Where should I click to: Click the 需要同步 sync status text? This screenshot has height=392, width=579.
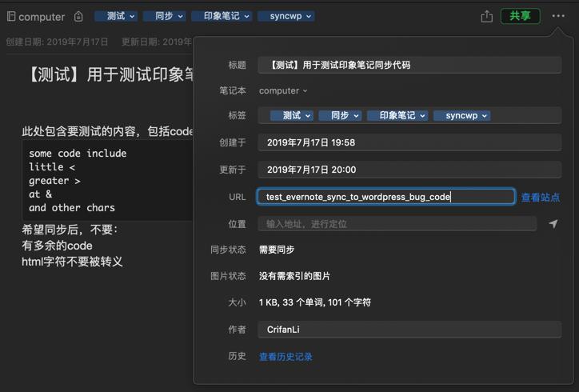(277, 250)
